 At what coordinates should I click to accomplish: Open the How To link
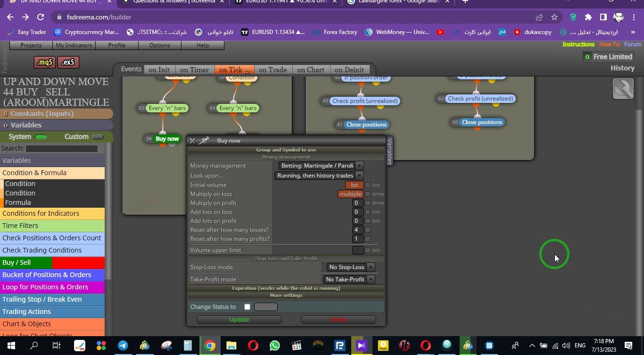click(609, 44)
